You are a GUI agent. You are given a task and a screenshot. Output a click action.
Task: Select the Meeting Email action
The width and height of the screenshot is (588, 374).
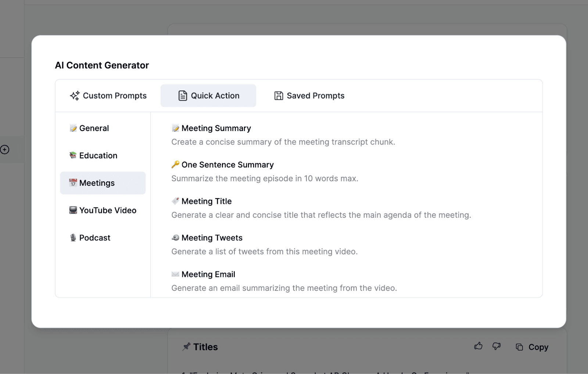click(208, 274)
